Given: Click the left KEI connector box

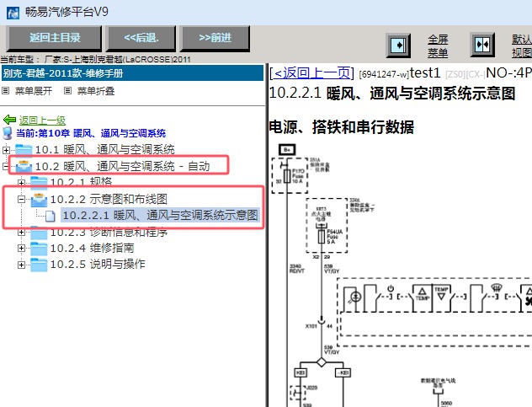Looking at the screenshot, I should (301, 372).
